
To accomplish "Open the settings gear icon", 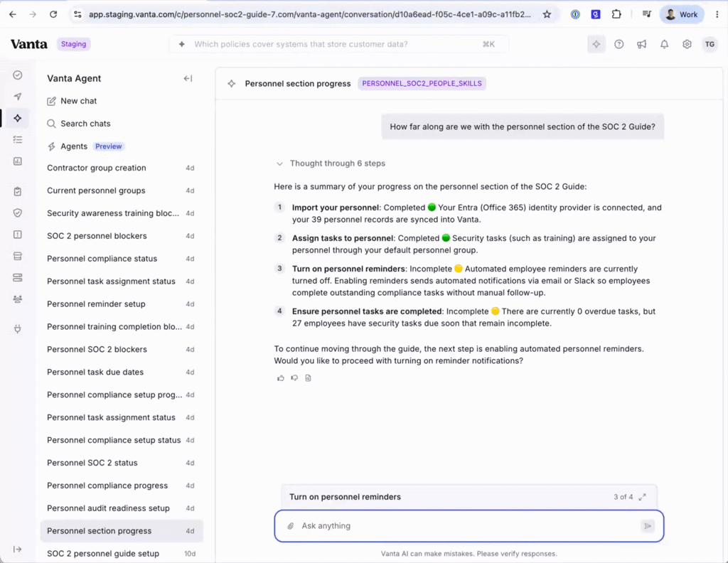I will [x=687, y=44].
